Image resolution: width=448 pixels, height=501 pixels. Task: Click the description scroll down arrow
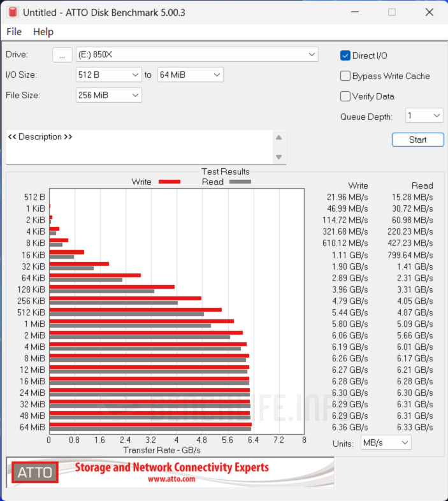278,157
